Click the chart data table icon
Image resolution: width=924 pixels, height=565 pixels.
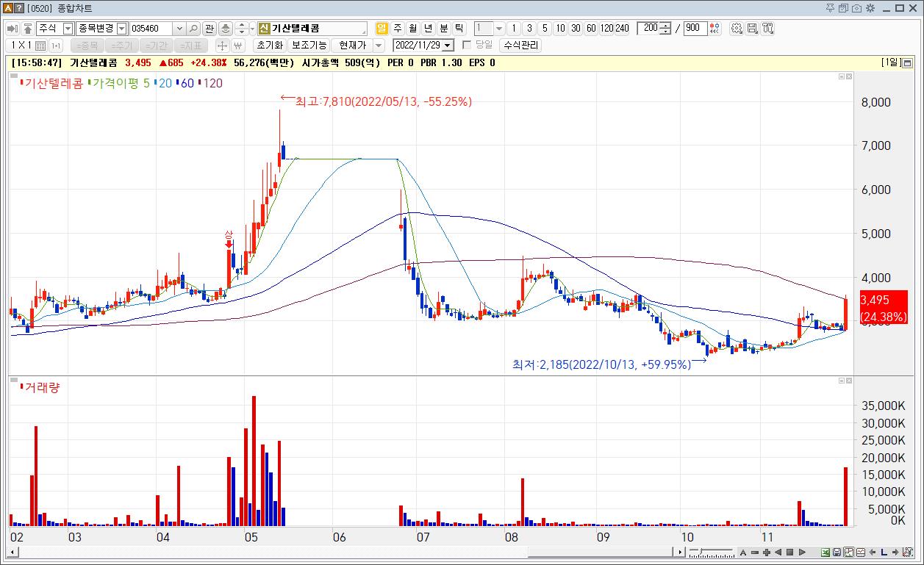tap(861, 553)
